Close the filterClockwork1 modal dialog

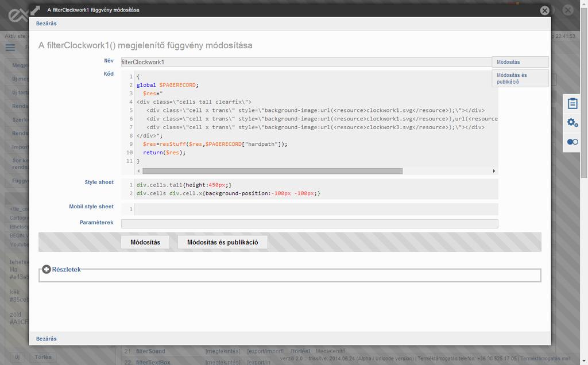[544, 10]
